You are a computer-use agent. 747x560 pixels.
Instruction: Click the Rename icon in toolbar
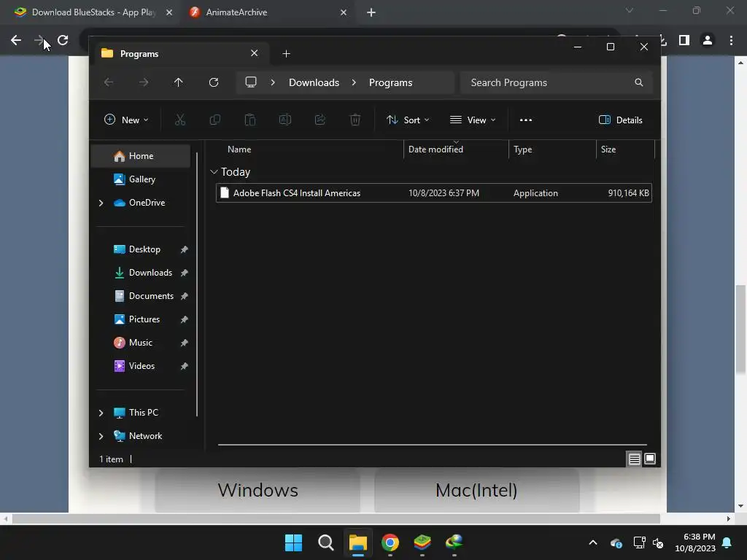click(x=285, y=120)
